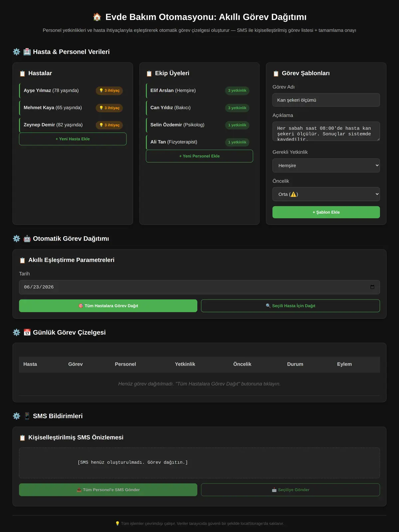Viewport: 399px width, 532px height.
Task: Click Tüm Hastalara Görev Dağıt button
Action: click(x=108, y=306)
